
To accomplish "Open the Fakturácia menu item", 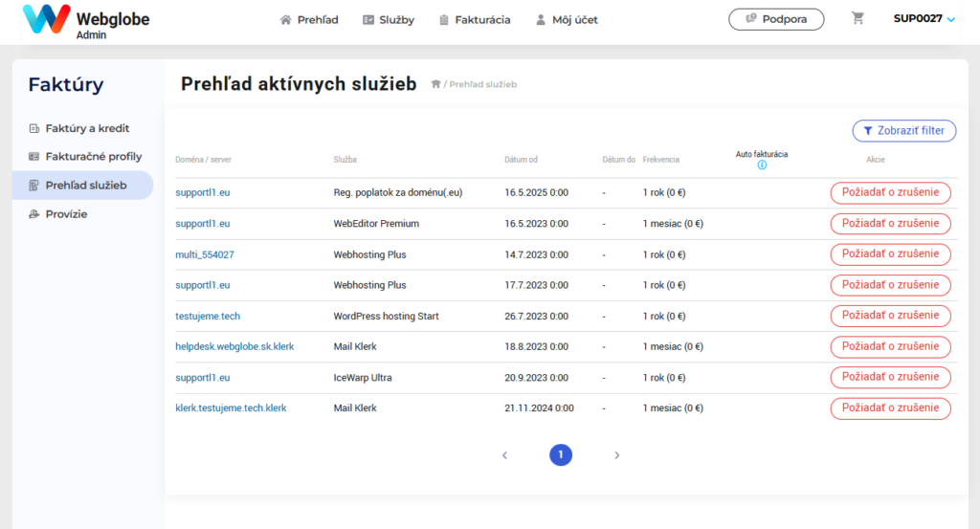I will 475,20.
